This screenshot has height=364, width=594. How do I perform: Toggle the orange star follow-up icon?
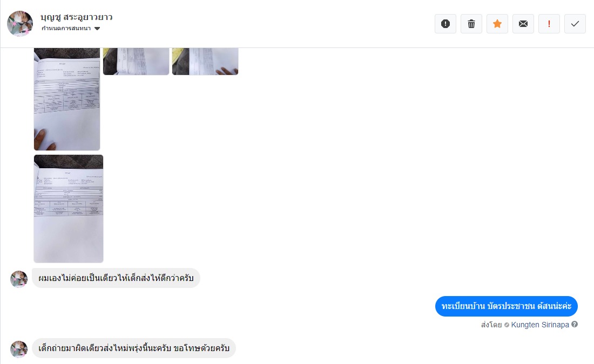[497, 24]
